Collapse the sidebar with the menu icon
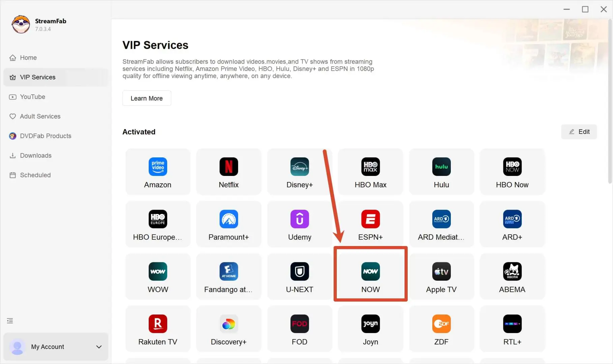Screen dimensions: 613x364 pyautogui.click(x=10, y=321)
